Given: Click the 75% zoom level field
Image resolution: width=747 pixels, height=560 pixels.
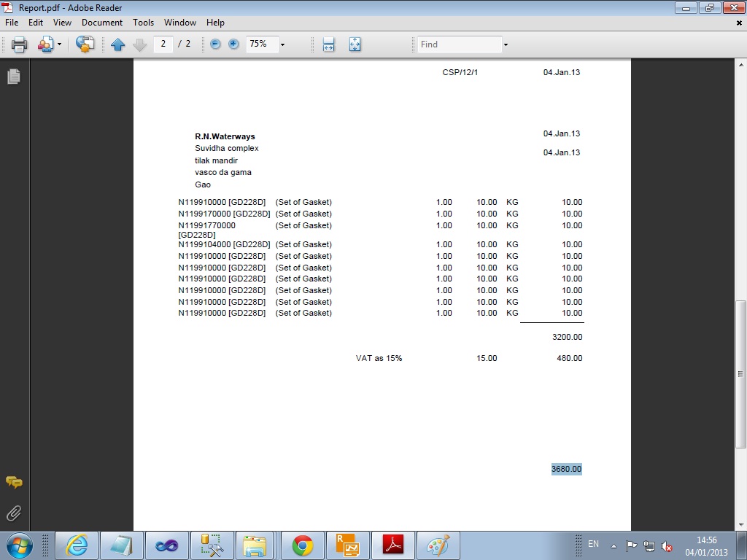Looking at the screenshot, I should [262, 44].
